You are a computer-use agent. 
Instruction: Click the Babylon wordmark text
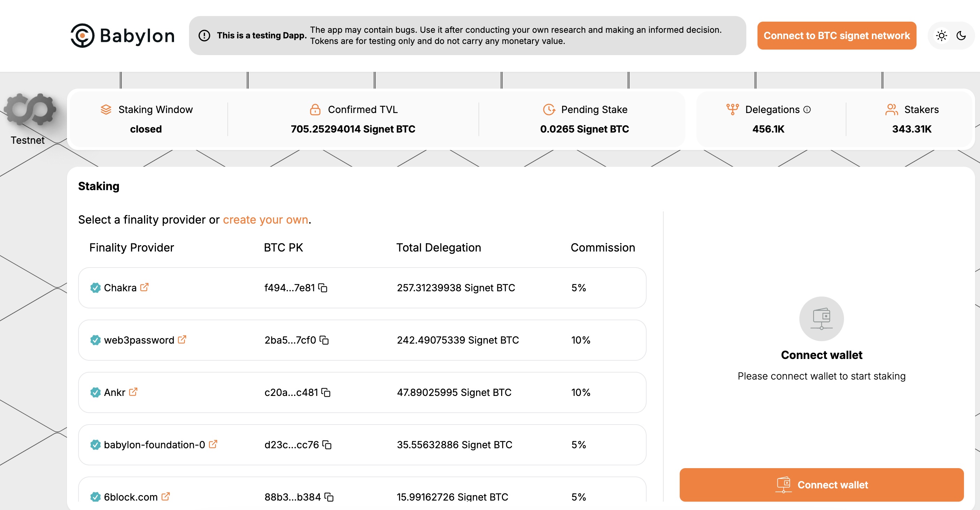137,36
